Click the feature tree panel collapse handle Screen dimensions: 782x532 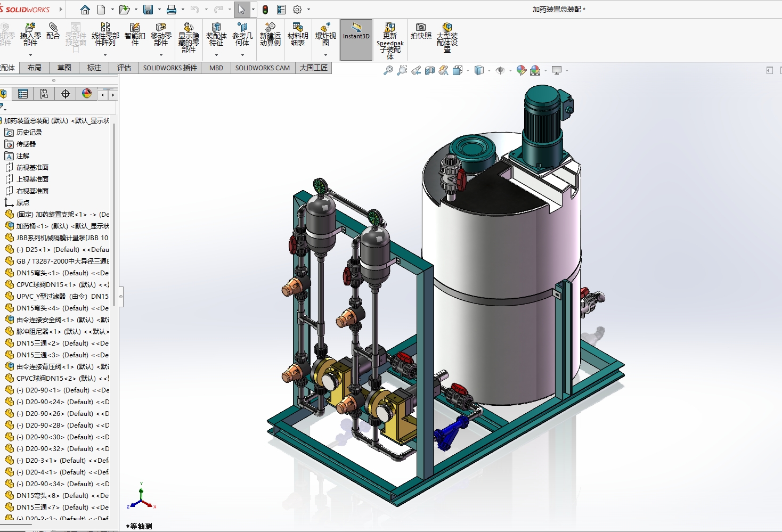121,296
